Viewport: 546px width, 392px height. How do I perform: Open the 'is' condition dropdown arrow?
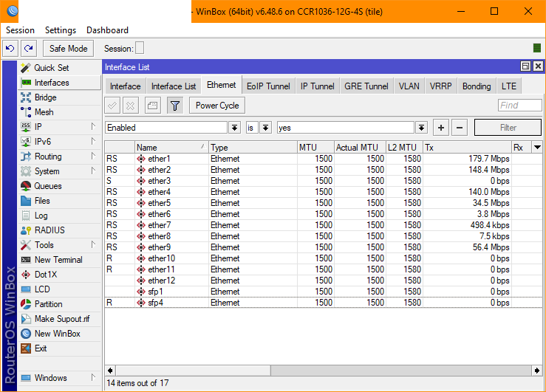coord(266,128)
